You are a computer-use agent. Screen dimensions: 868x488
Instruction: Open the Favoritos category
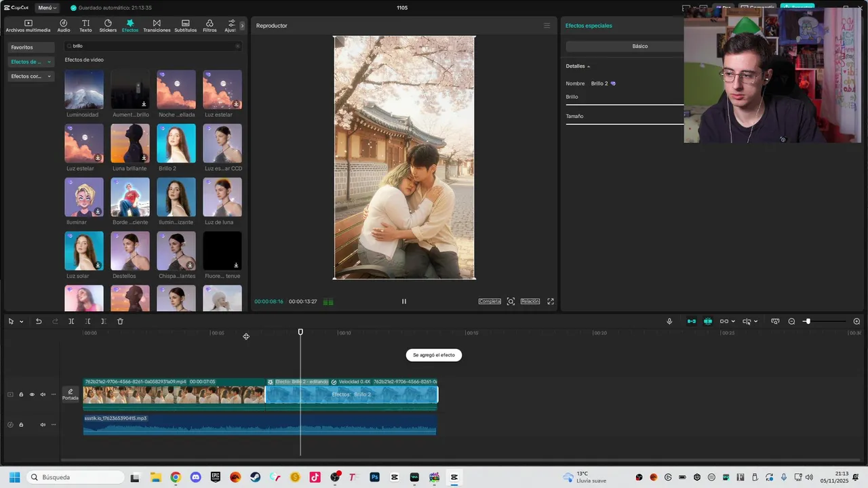[30, 47]
